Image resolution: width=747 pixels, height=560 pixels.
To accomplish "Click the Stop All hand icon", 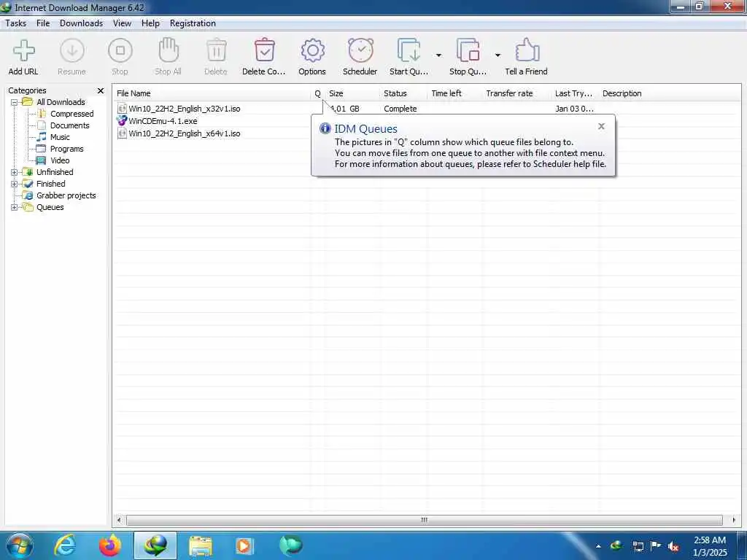I will (x=169, y=50).
